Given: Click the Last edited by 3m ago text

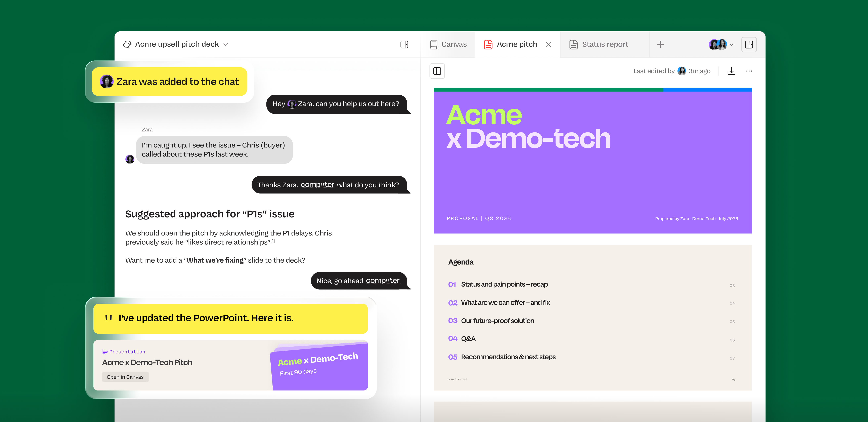Looking at the screenshot, I should pos(672,71).
